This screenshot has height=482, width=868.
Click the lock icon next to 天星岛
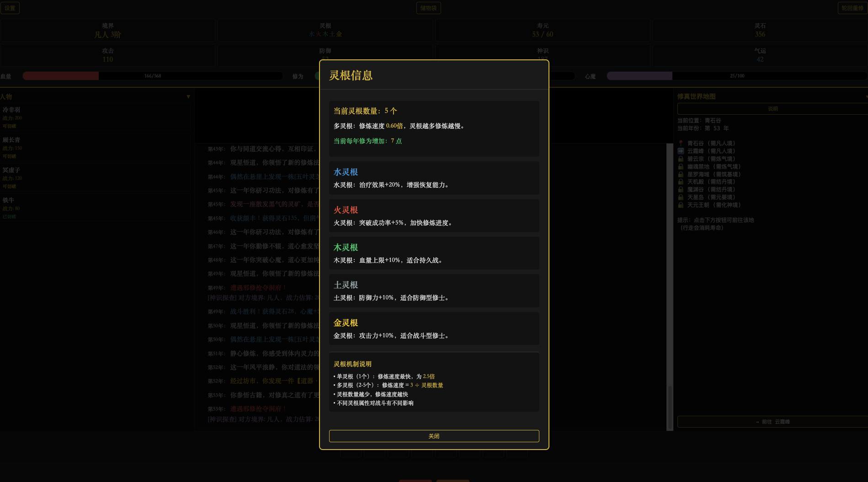(x=681, y=197)
